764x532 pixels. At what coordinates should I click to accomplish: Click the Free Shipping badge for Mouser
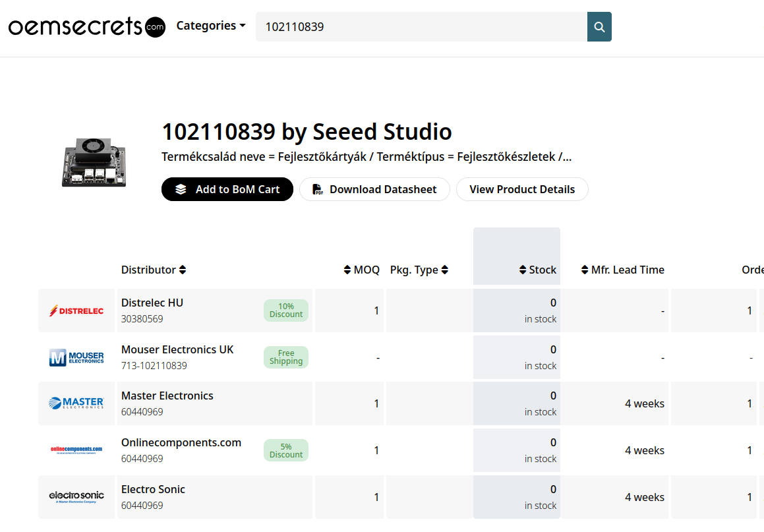pos(286,357)
